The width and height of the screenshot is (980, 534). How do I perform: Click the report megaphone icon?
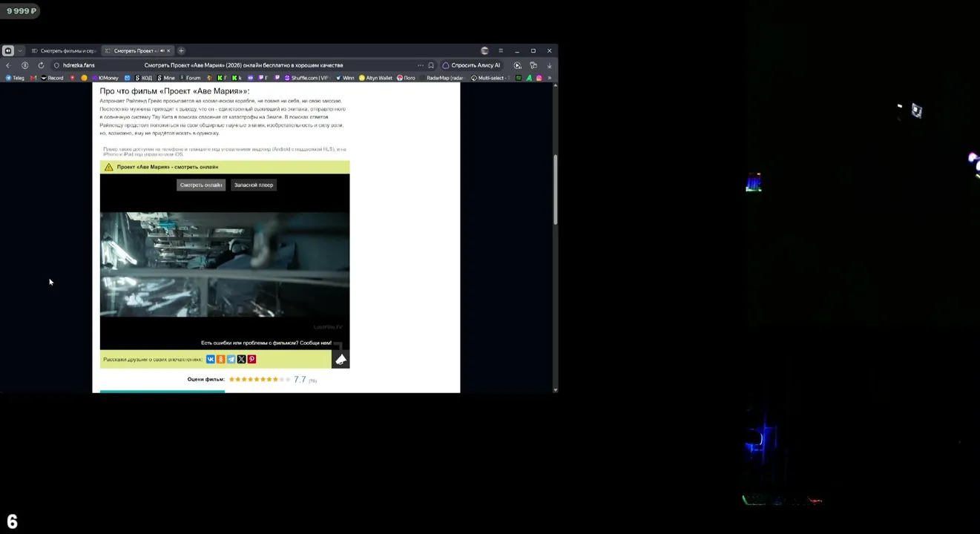[341, 360]
